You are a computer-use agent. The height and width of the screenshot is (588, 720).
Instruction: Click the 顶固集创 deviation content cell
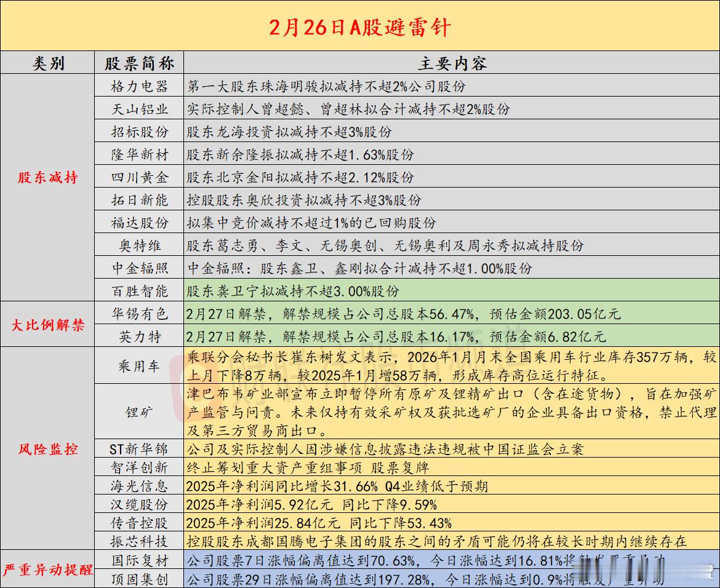[x=431, y=578]
